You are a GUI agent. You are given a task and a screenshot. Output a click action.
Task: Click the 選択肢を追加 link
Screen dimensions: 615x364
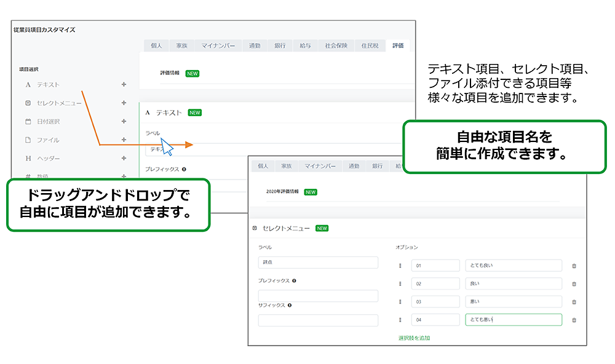coord(414,338)
